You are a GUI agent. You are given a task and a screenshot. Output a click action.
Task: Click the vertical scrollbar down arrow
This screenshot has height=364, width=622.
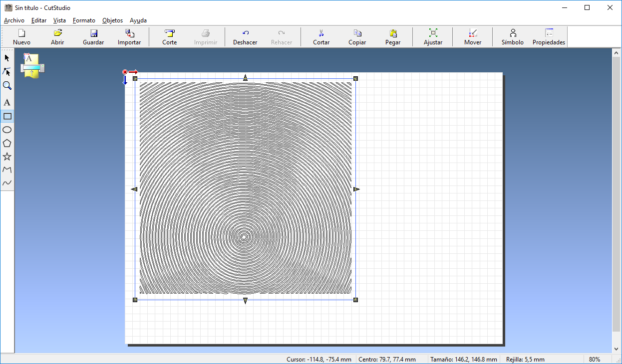click(x=617, y=349)
